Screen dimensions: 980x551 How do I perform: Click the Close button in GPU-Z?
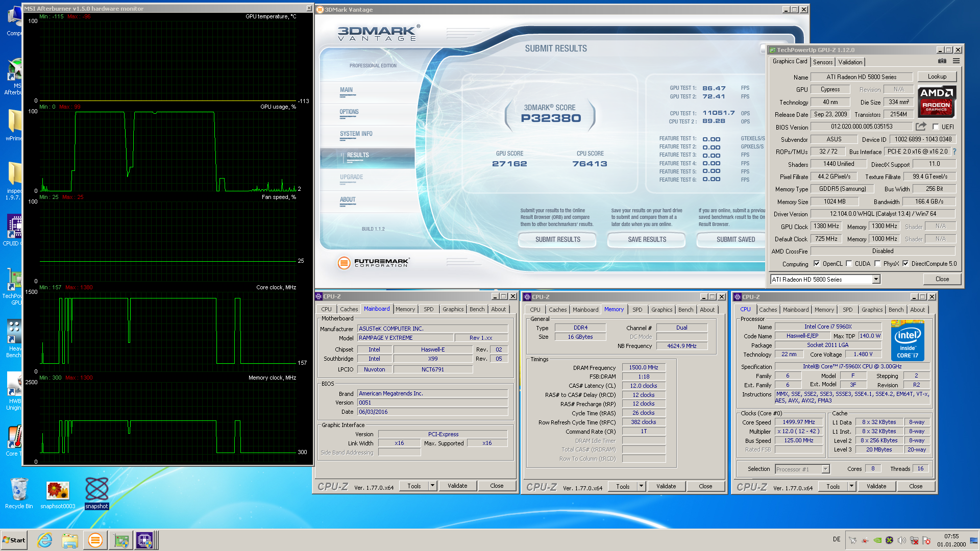942,279
